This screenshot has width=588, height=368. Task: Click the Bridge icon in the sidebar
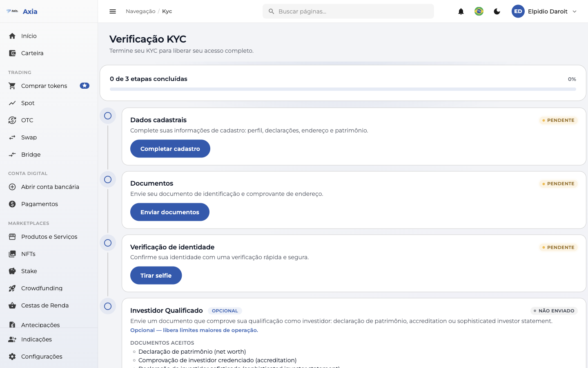click(x=12, y=155)
